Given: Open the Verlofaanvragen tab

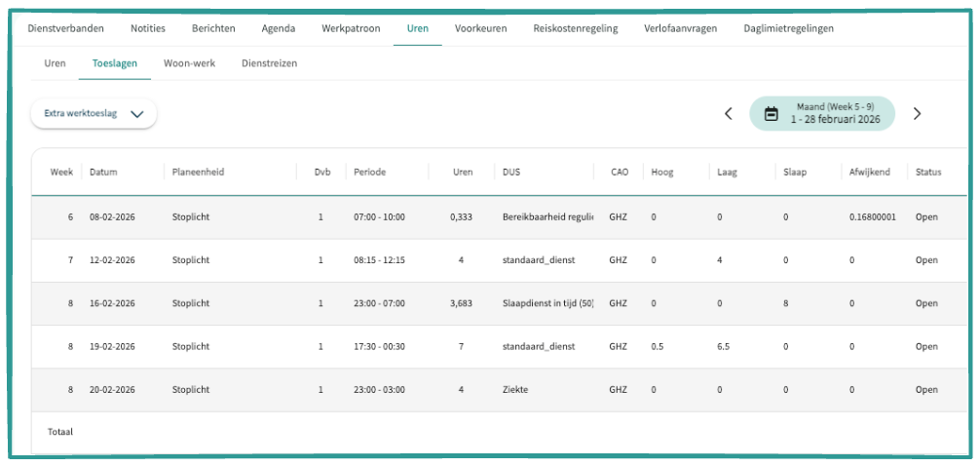Looking at the screenshot, I should pyautogui.click(x=680, y=28).
